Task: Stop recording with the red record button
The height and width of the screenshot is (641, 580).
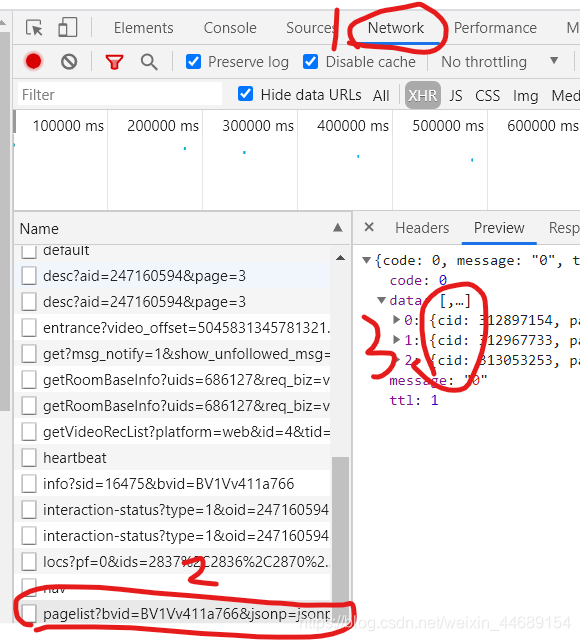Action: [34, 62]
